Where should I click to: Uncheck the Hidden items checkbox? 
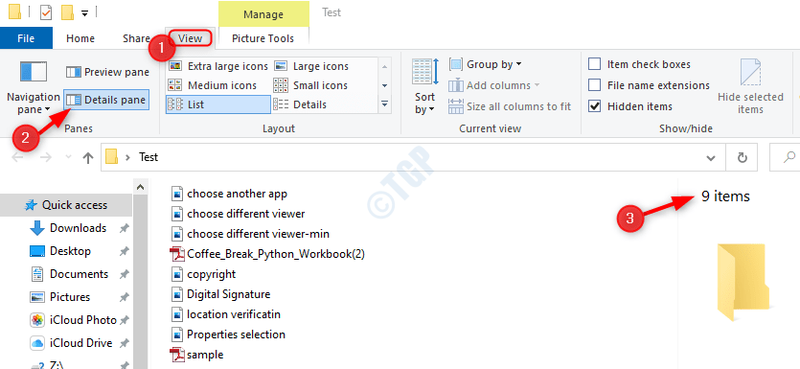pyautogui.click(x=630, y=107)
